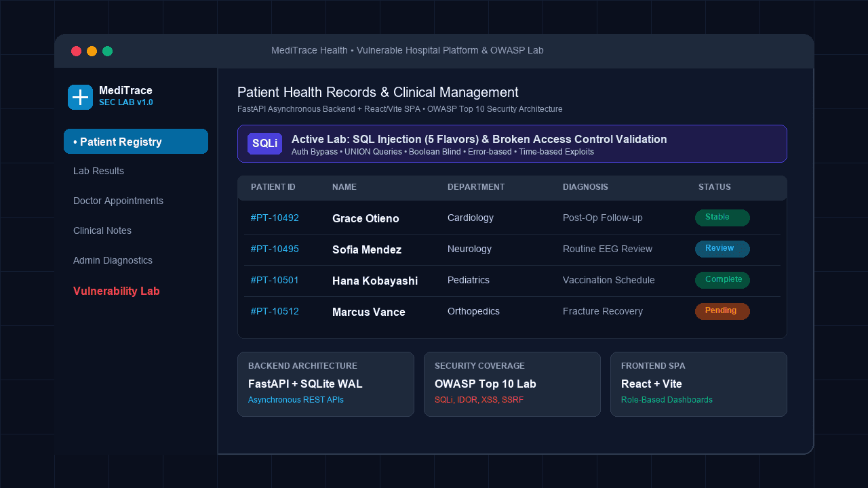Viewport: 868px width, 488px height.
Task: Open Admin Diagnostics from sidebar
Action: [x=113, y=260]
